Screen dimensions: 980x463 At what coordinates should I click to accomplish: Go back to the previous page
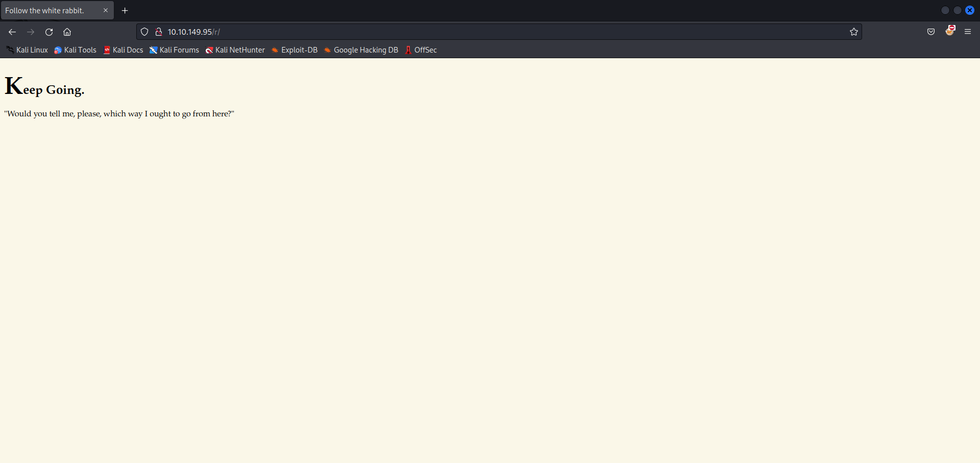coord(12,32)
